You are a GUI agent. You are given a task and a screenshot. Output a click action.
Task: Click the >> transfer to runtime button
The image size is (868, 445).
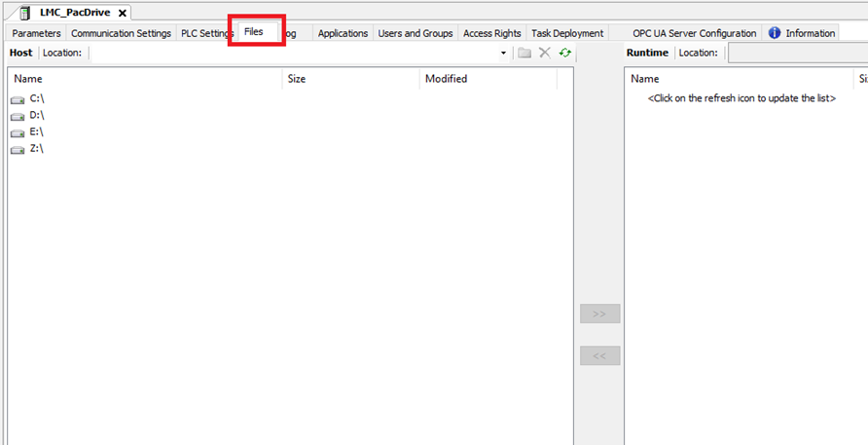(x=599, y=314)
